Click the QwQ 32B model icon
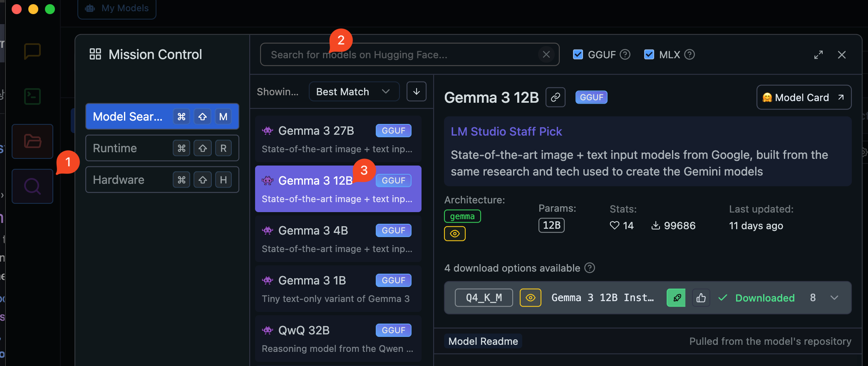 pyautogui.click(x=268, y=330)
